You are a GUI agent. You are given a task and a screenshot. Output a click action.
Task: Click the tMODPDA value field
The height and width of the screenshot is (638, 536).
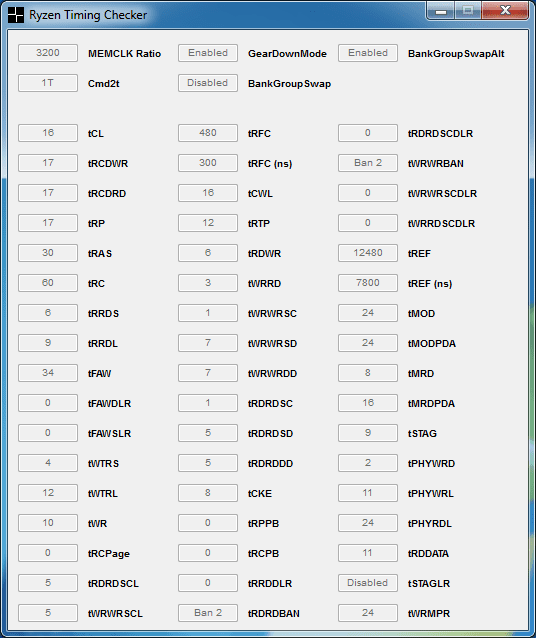pos(368,343)
